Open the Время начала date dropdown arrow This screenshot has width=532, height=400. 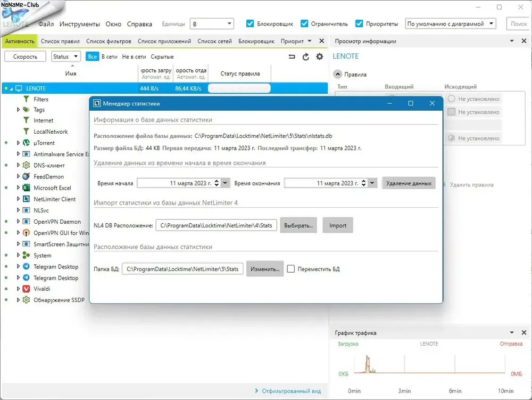coord(225,183)
